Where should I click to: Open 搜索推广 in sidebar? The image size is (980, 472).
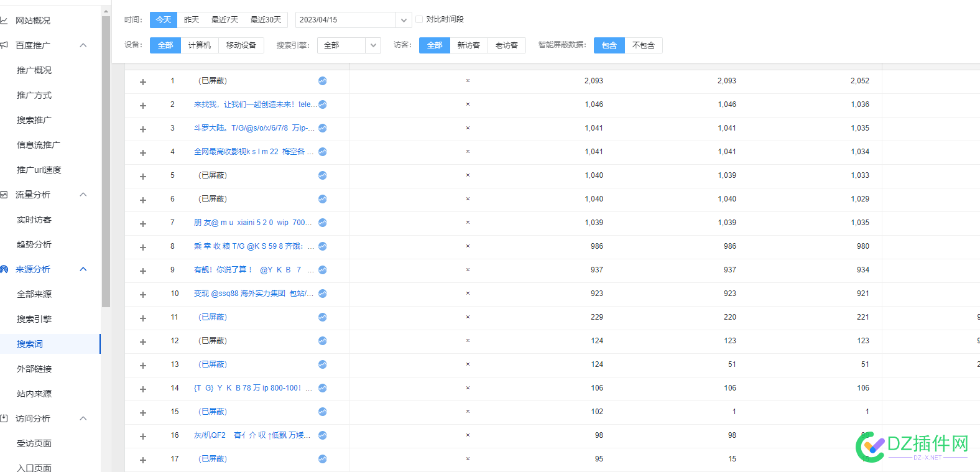[x=34, y=120]
